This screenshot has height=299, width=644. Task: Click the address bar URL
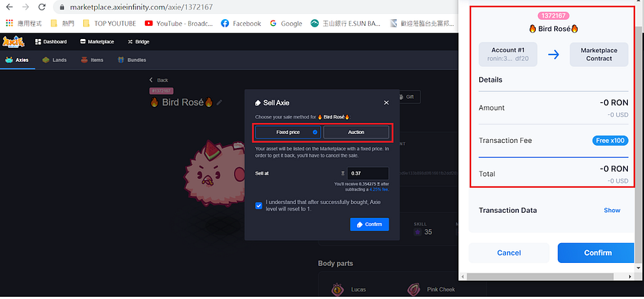[x=141, y=7]
